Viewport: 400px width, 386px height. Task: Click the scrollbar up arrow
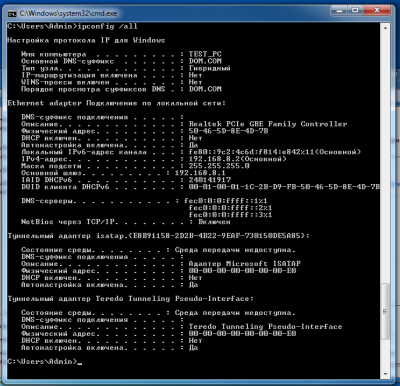coord(385,28)
